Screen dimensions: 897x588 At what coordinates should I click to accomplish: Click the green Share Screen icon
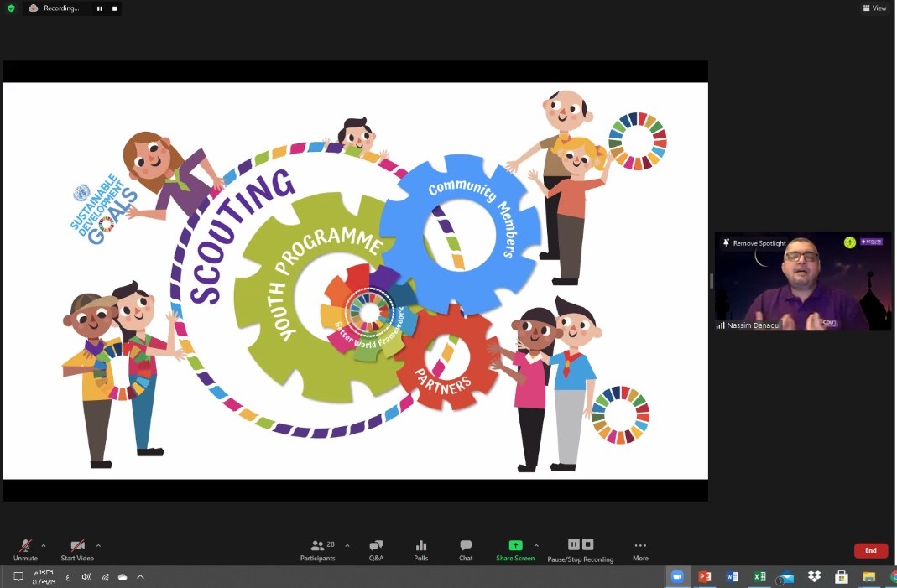pyautogui.click(x=515, y=545)
